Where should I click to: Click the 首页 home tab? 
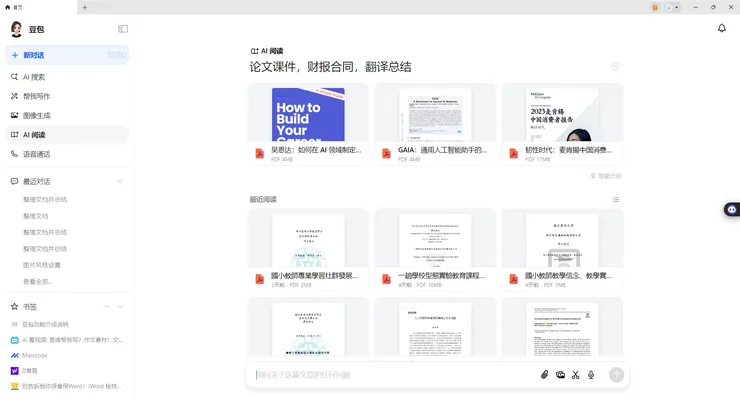tap(14, 7)
